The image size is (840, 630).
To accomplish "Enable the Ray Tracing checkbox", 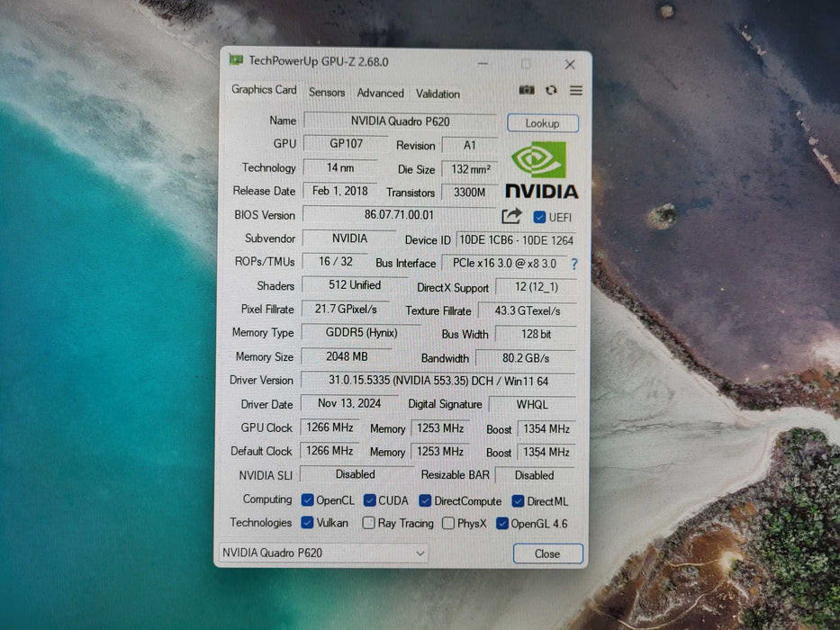I will click(x=369, y=523).
